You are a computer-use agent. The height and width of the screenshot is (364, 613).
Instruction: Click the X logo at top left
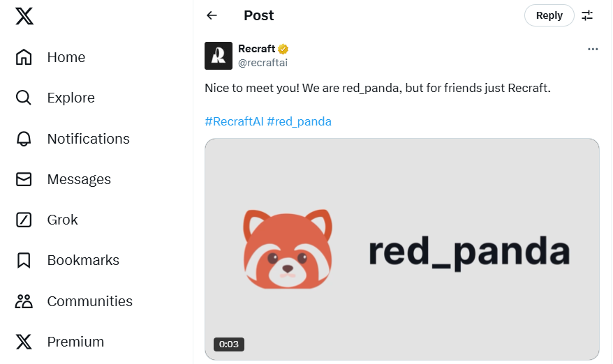pos(24,16)
